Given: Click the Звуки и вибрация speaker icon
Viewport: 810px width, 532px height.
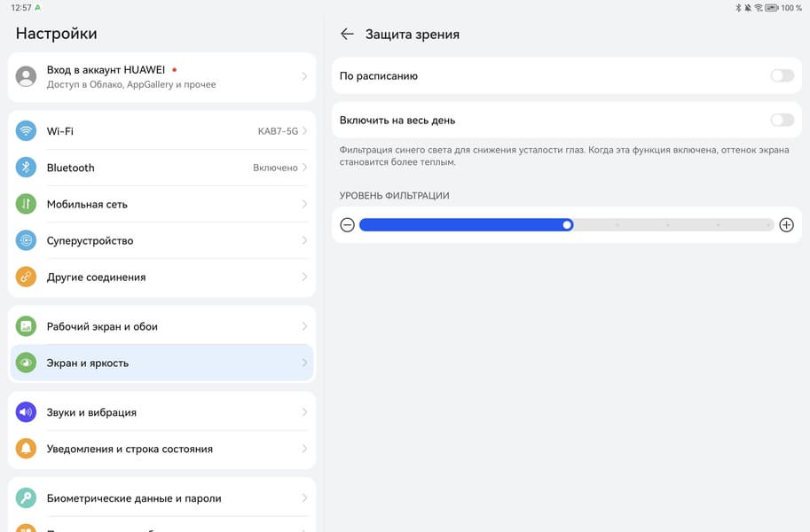Looking at the screenshot, I should (27, 412).
